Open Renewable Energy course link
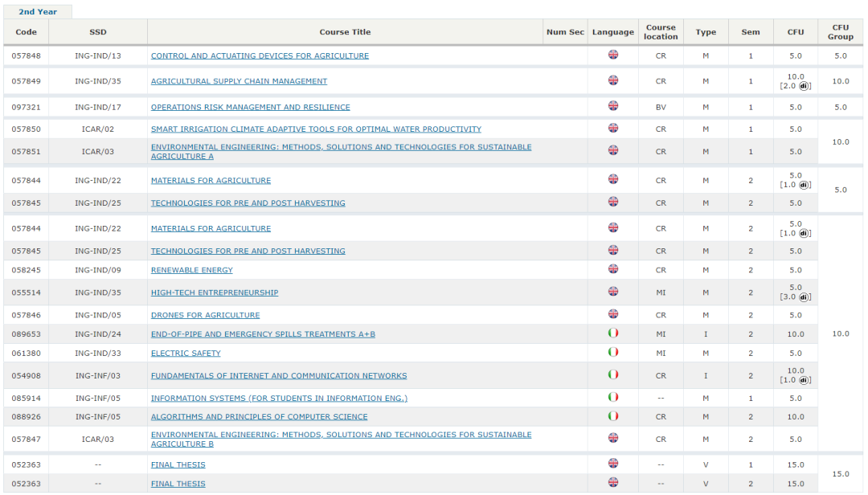This screenshot has width=868, height=495. tap(191, 270)
